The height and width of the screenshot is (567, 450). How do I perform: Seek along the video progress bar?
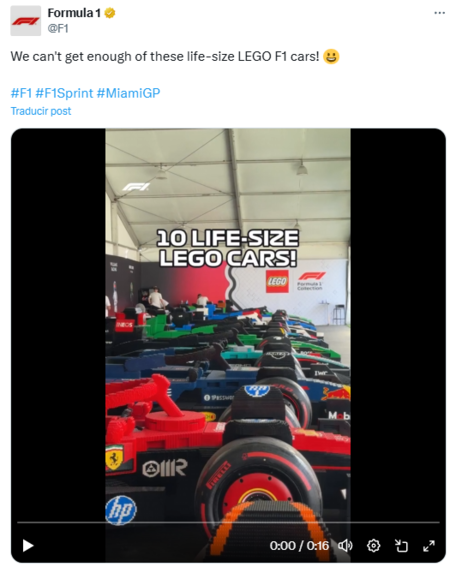tap(228, 523)
